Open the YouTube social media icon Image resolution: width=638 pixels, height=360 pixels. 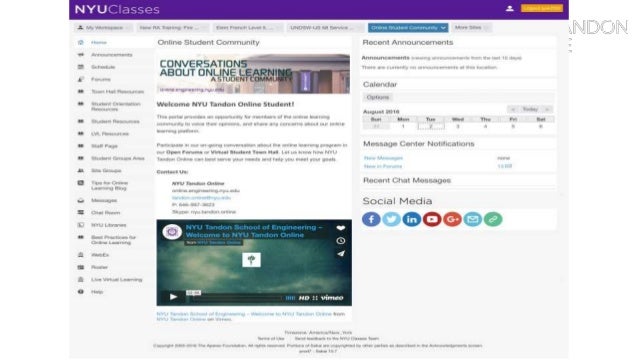click(432, 219)
